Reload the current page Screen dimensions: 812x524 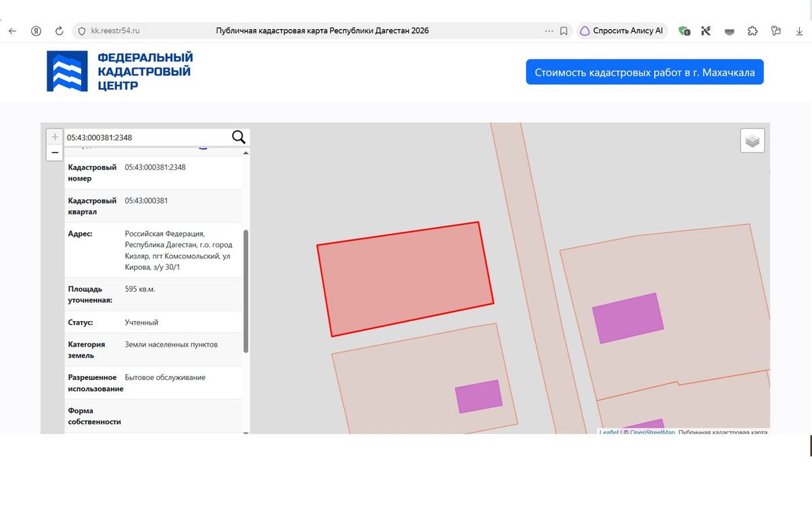point(59,30)
